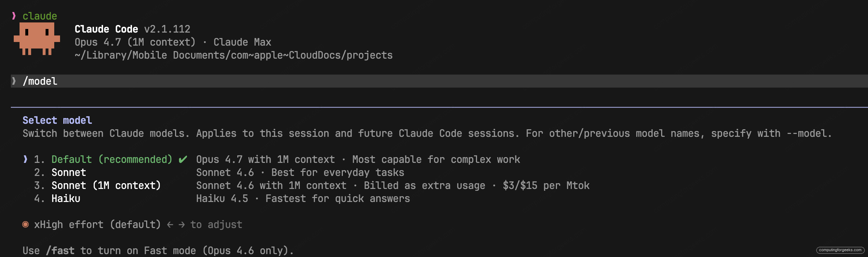Click the /model input field

tap(40, 81)
